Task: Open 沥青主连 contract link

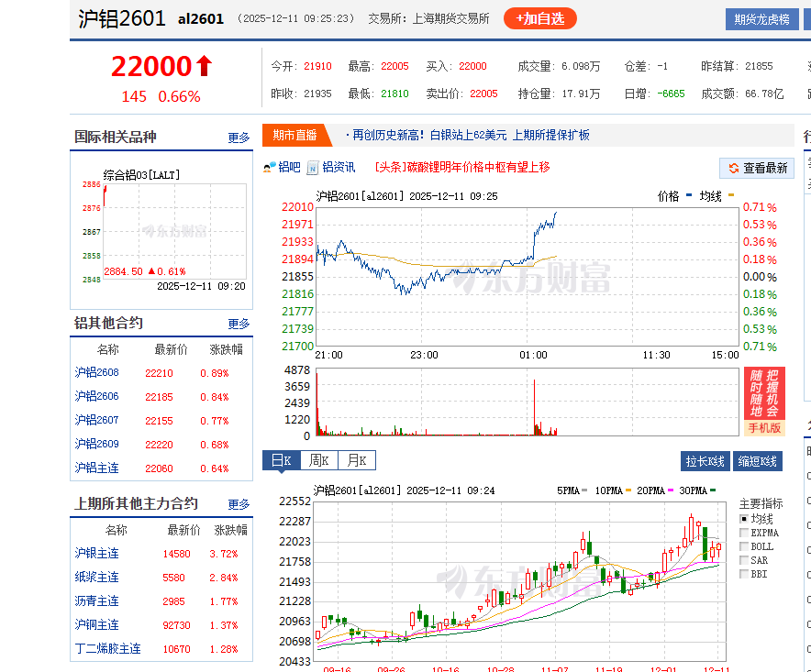Action: [x=96, y=600]
